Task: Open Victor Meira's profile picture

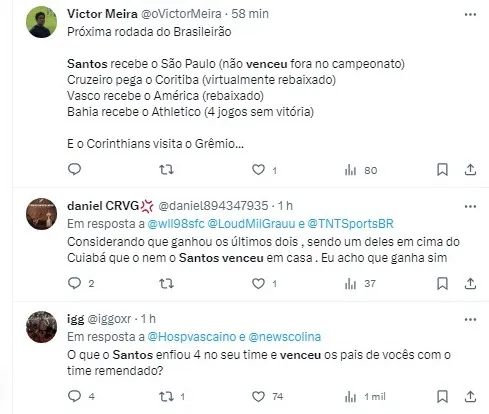Action: [41, 22]
